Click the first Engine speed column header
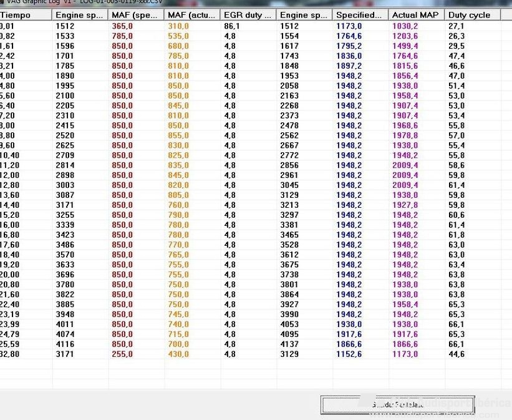The width and height of the screenshot is (512, 420). point(80,15)
